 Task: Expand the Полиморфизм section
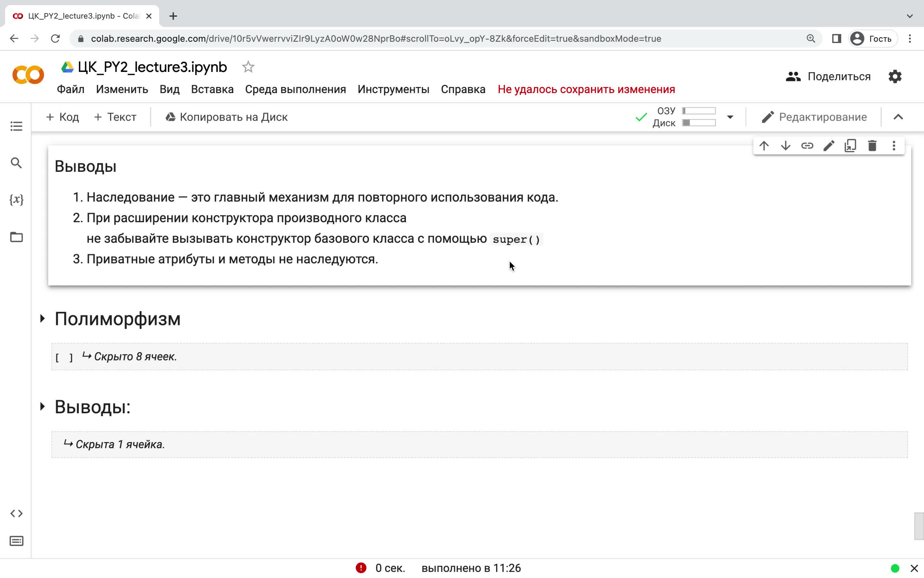point(42,319)
